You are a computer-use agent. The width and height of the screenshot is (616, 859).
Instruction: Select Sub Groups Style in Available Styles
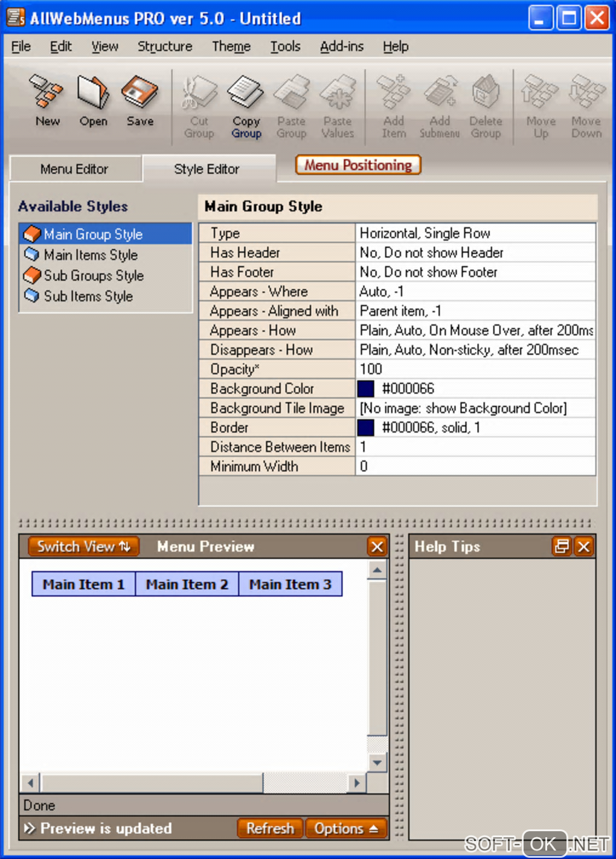(x=106, y=275)
